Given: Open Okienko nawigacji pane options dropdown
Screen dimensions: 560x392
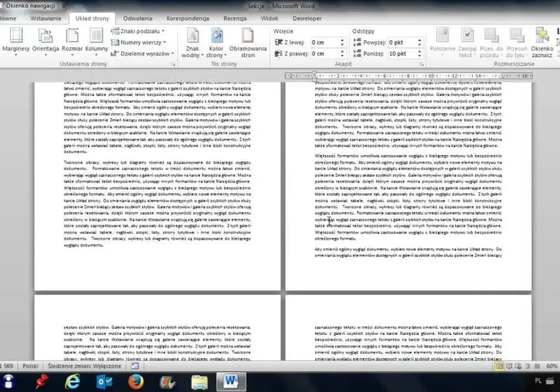Looking at the screenshot, I should point(64,6).
